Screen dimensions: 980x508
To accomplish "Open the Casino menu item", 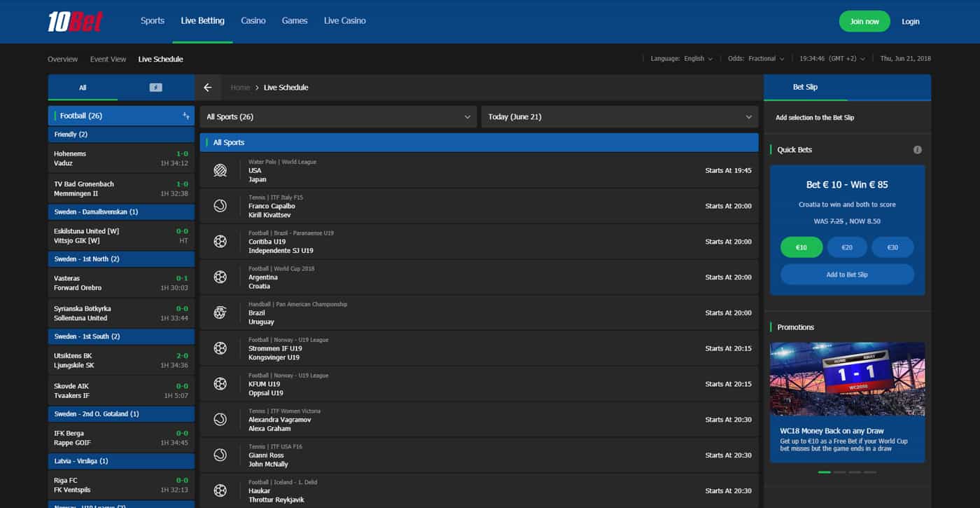I will pos(253,21).
